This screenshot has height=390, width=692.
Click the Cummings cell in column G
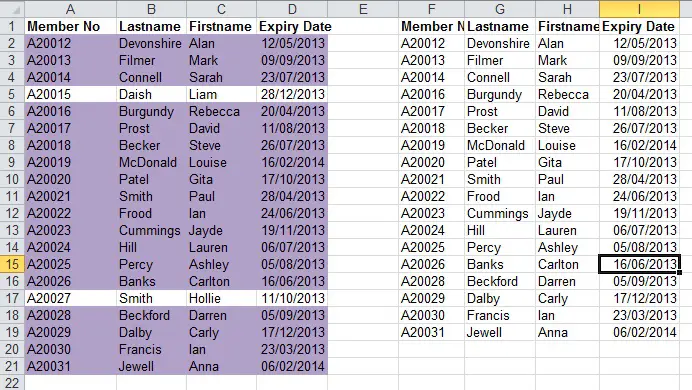[x=500, y=214]
